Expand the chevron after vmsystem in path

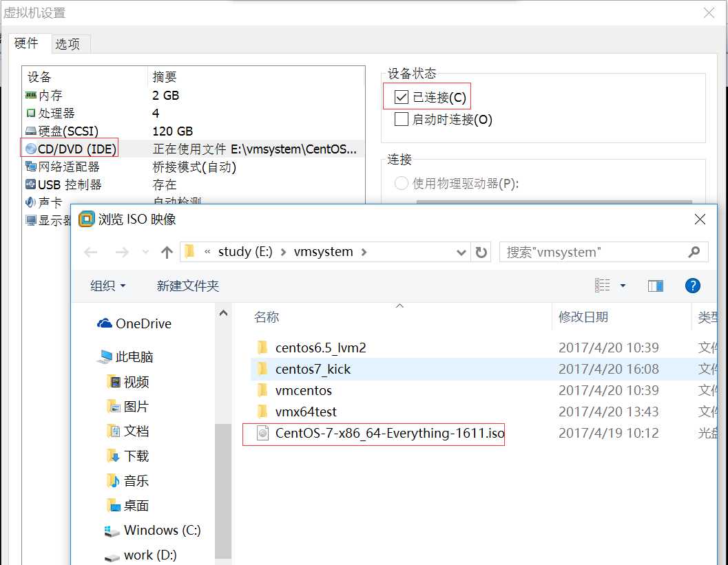364,253
